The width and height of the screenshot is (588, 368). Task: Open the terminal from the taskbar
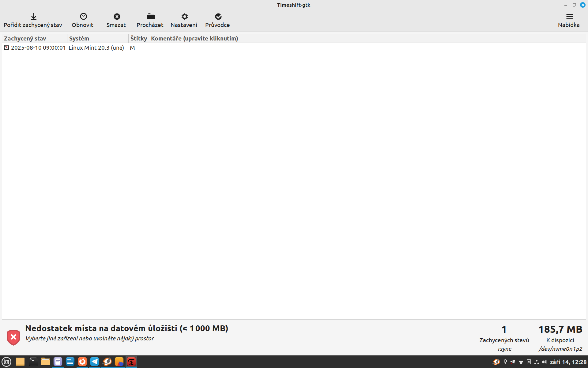click(33, 362)
